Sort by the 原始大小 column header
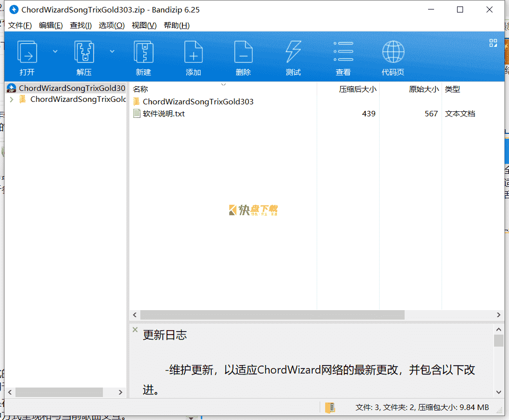This screenshot has width=509, height=420. point(424,89)
